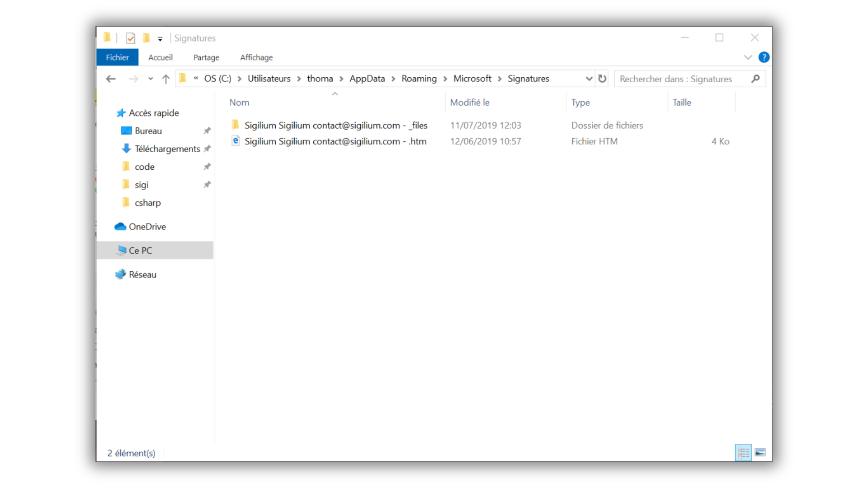Open the Help question mark icon
Screen dimensions: 868x488
pos(764,57)
